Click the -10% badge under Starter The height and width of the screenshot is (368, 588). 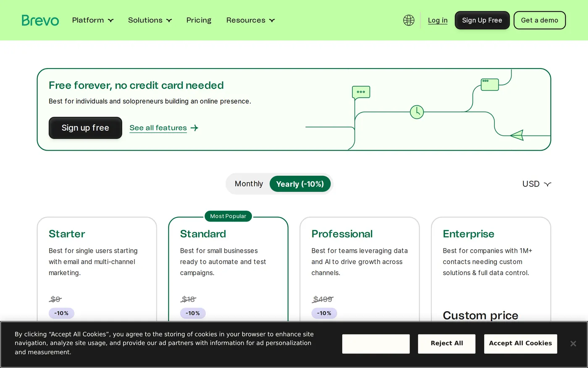pyautogui.click(x=61, y=313)
